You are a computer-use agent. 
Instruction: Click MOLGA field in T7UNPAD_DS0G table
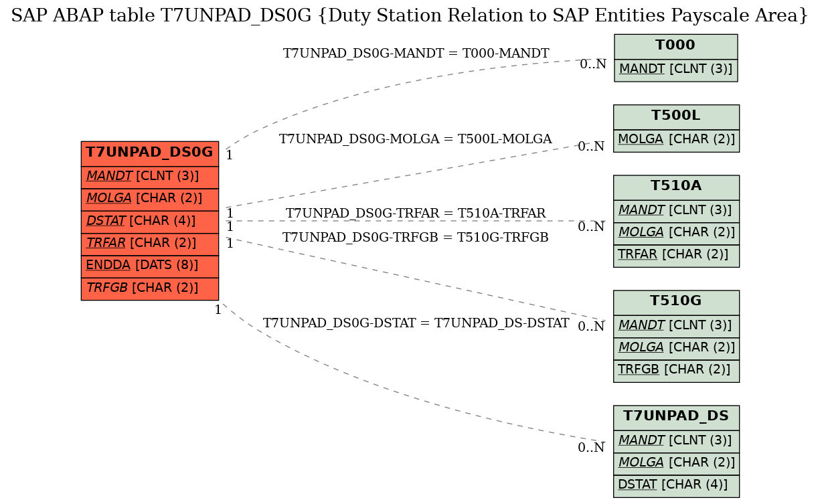150,199
